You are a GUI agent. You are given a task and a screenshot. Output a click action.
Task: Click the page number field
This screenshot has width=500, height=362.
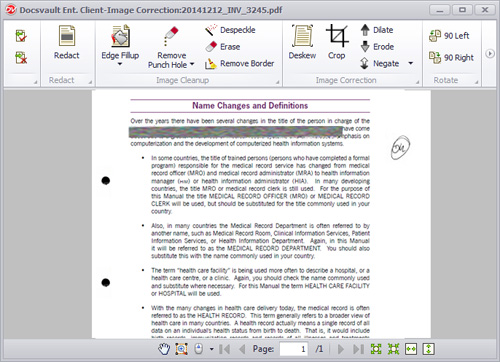(x=294, y=349)
